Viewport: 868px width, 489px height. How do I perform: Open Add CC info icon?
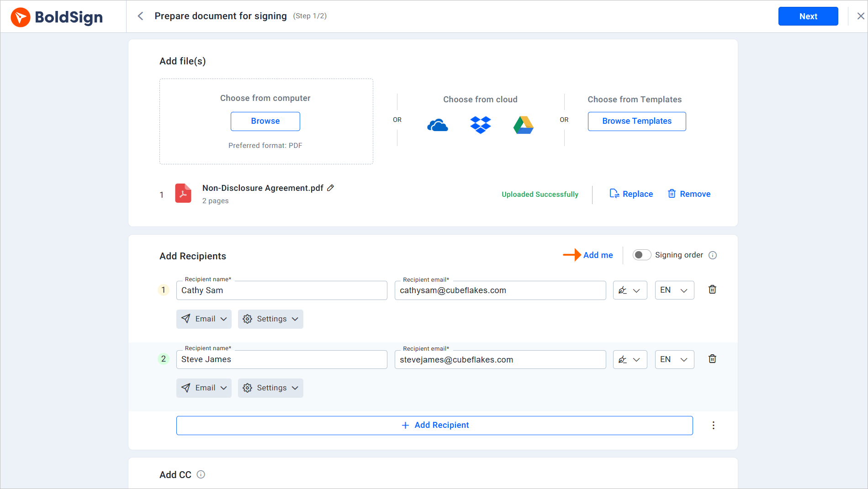(201, 474)
